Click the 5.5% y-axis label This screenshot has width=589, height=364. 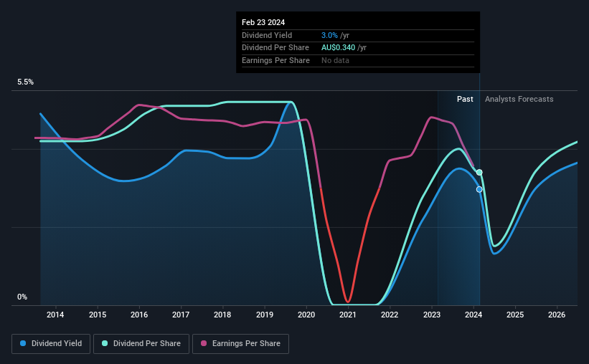[25, 82]
